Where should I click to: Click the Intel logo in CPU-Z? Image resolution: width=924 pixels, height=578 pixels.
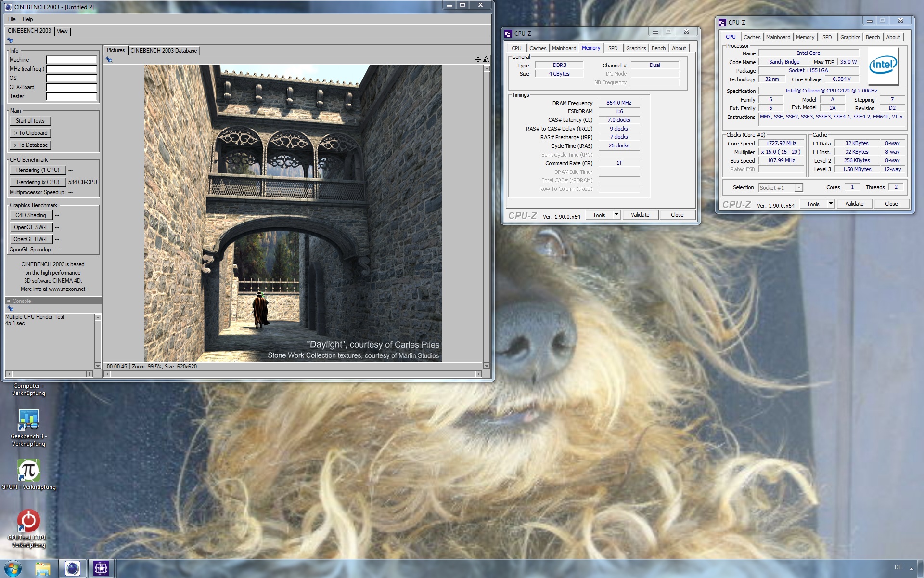(x=883, y=65)
